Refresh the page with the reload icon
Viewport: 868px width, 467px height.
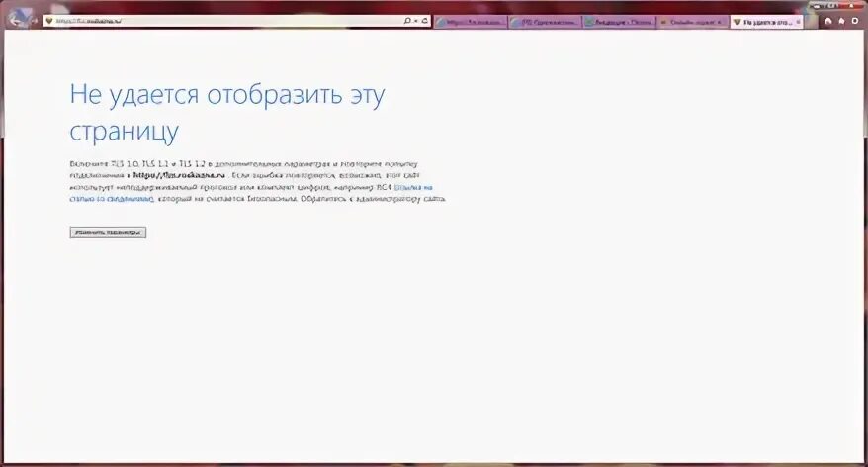click(424, 21)
